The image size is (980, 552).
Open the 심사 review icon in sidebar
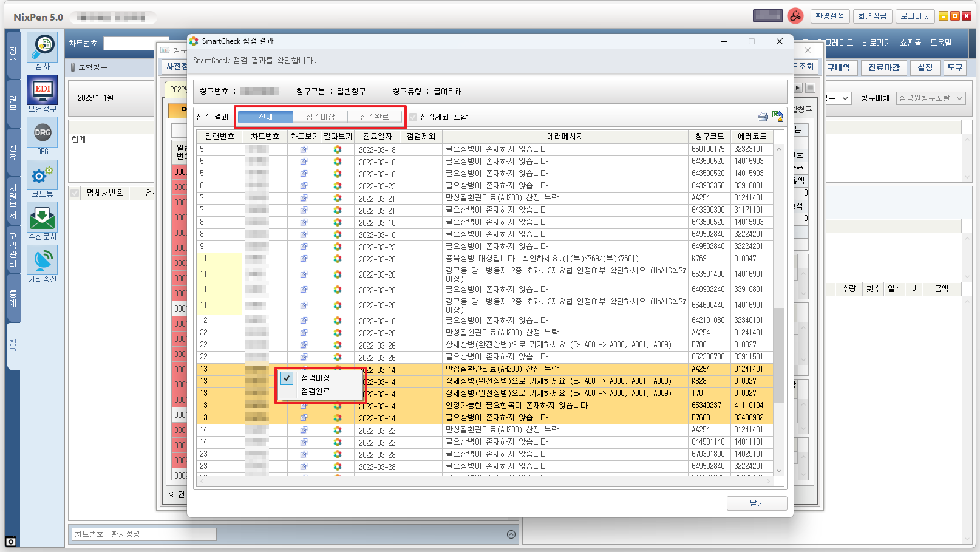tap(43, 47)
